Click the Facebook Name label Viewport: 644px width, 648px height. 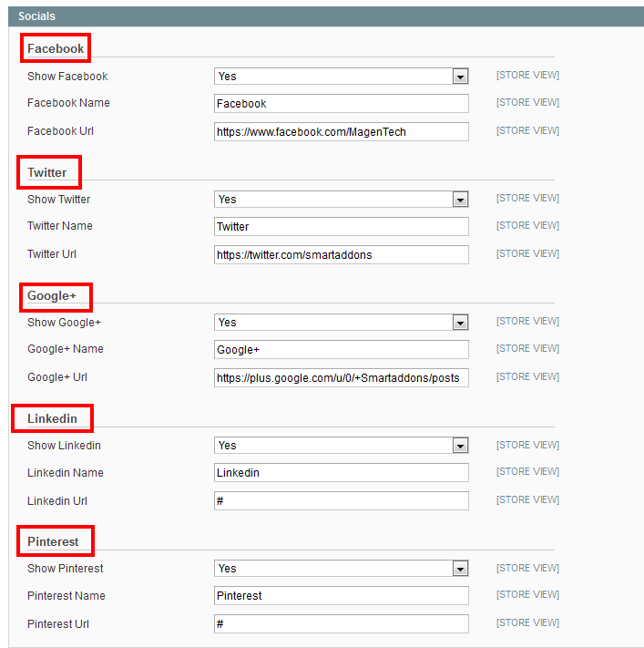click(x=68, y=102)
